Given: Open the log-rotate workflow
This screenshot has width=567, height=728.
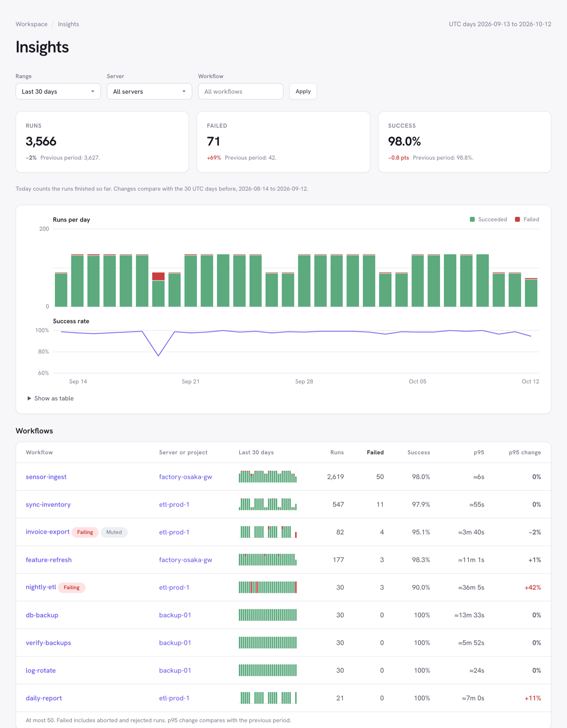Looking at the screenshot, I should [41, 670].
